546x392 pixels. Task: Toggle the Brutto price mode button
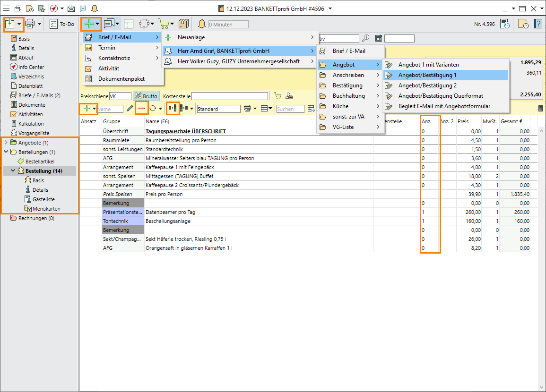146,96
